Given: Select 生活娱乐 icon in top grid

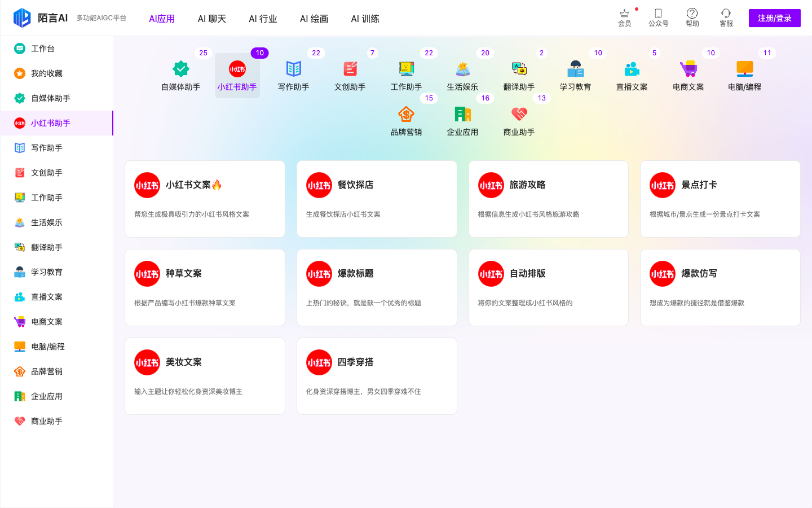Looking at the screenshot, I should coord(463,69).
